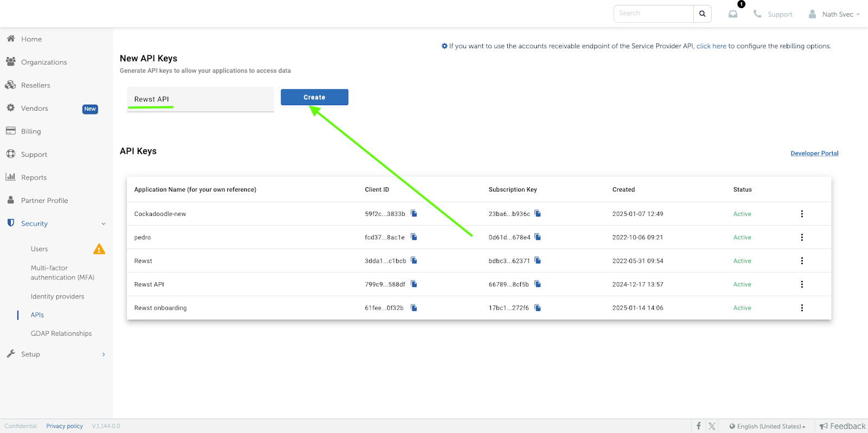Open three-dot menu for Rewst row
This screenshot has width=868, height=433.
click(x=802, y=260)
